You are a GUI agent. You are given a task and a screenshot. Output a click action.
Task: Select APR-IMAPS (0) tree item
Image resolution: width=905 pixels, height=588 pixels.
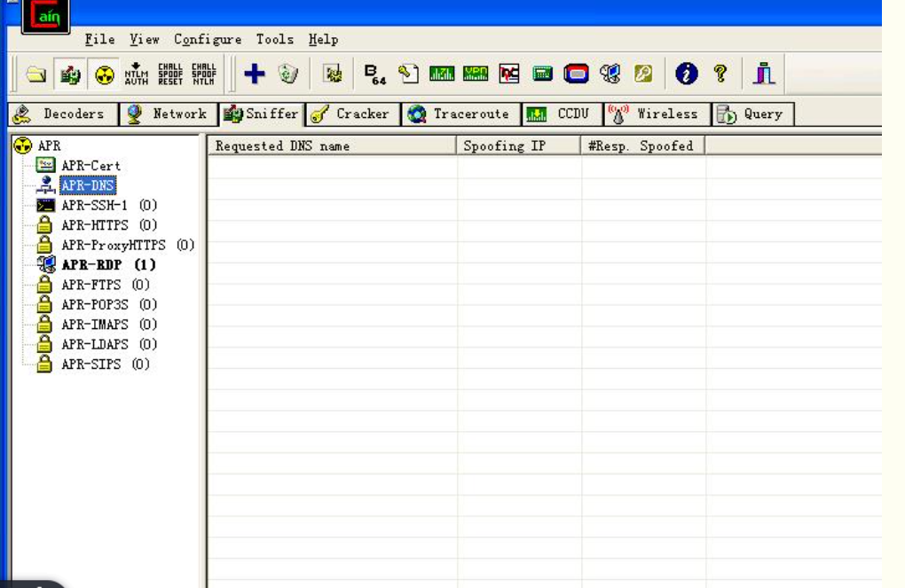pos(109,325)
